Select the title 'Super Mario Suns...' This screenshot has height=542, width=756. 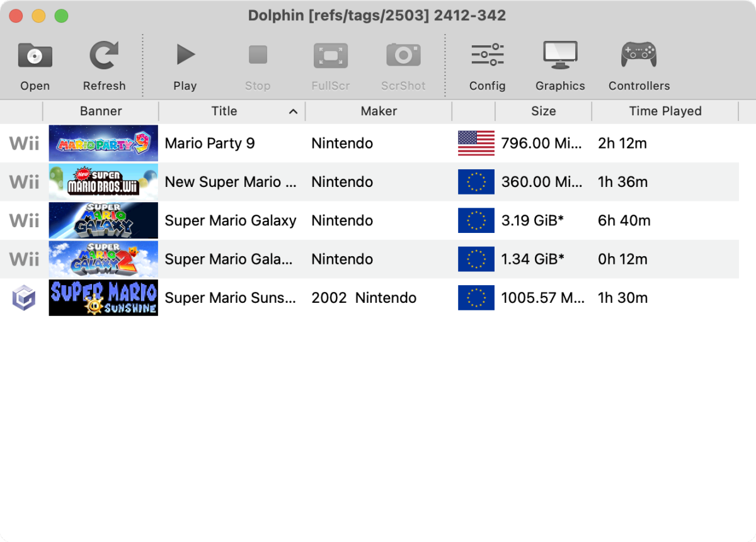pyautogui.click(x=231, y=298)
